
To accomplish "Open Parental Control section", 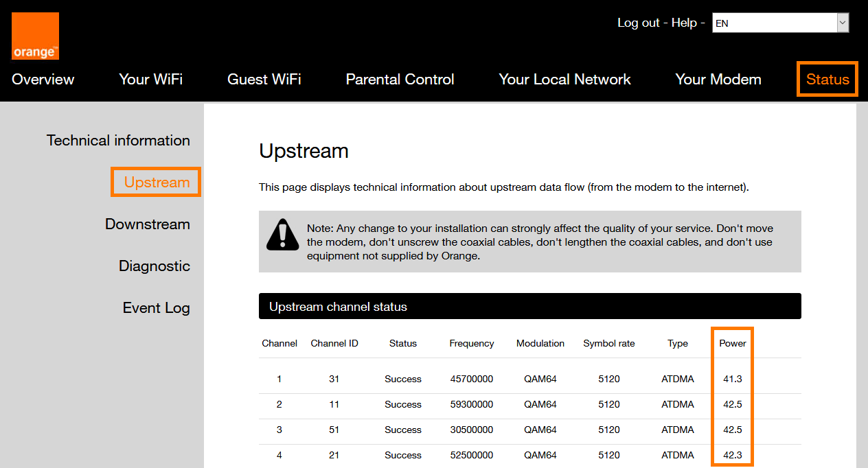I will pyautogui.click(x=400, y=80).
